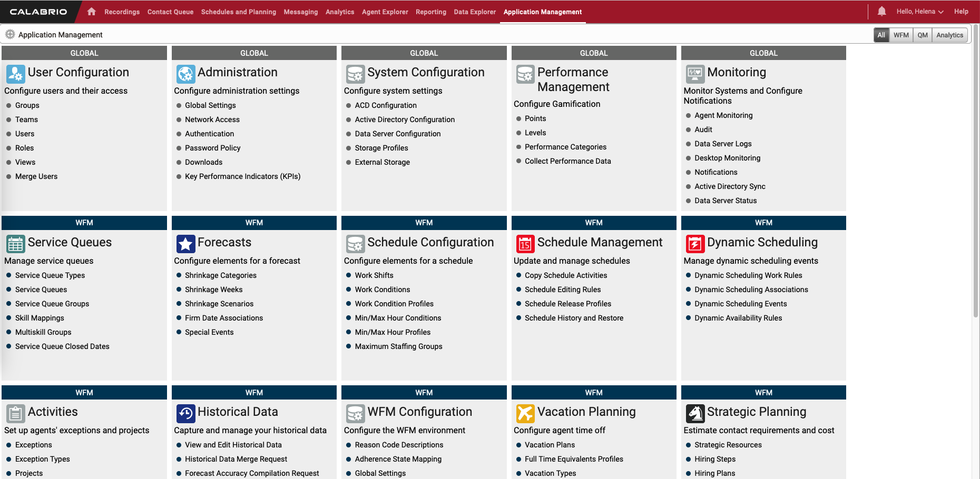Click the Vacation Planning icon
Image resolution: width=980 pixels, height=479 pixels.
525,413
